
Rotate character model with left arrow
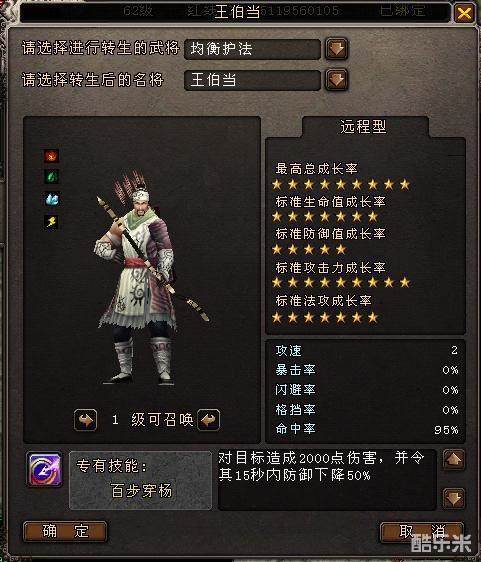pyautogui.click(x=85, y=420)
